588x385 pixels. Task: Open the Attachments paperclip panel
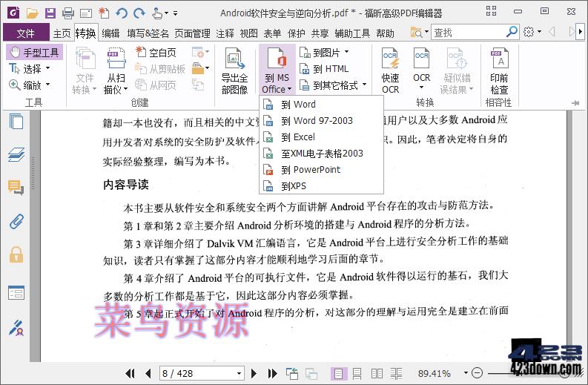(16, 221)
